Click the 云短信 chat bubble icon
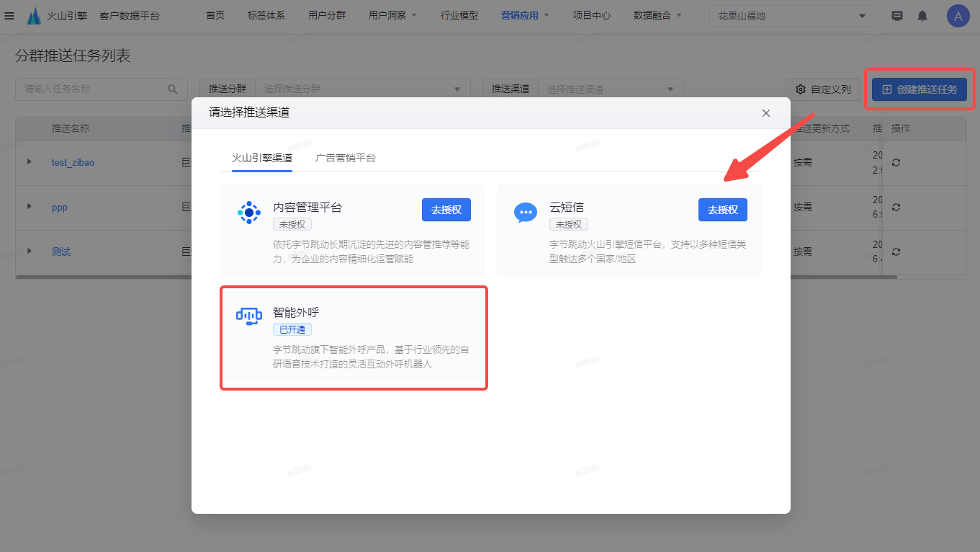Image resolution: width=980 pixels, height=552 pixels. pyautogui.click(x=526, y=213)
